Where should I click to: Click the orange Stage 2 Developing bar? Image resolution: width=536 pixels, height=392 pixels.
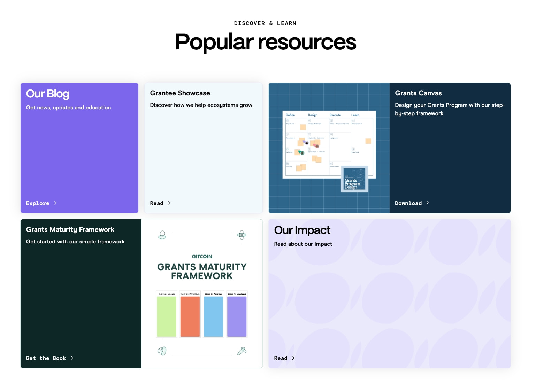[x=190, y=316]
